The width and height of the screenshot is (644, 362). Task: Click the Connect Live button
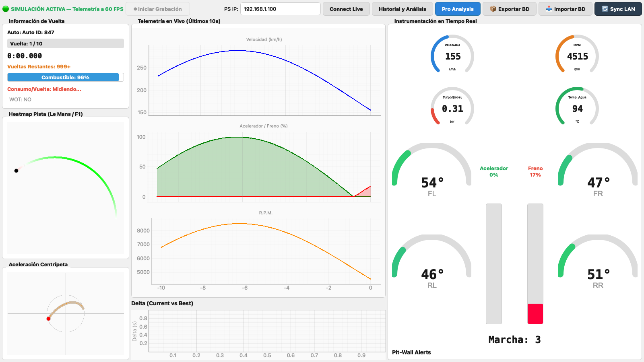[346, 9]
